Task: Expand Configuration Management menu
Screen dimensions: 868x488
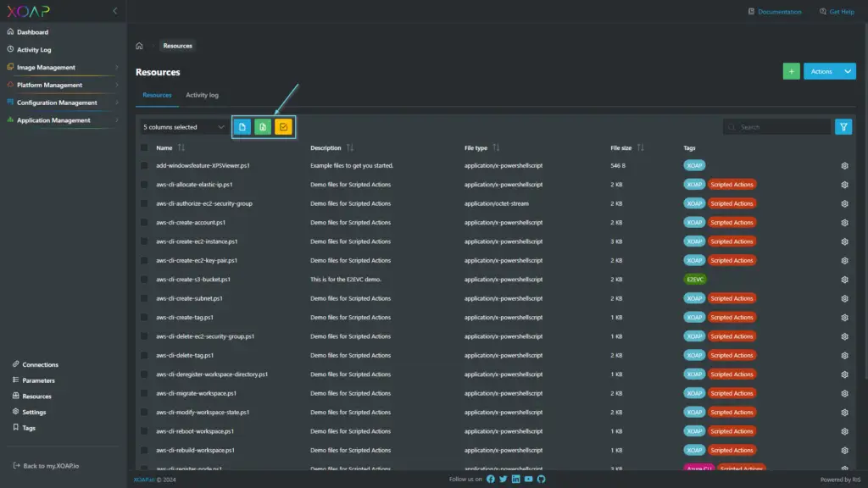Action: [x=63, y=103]
